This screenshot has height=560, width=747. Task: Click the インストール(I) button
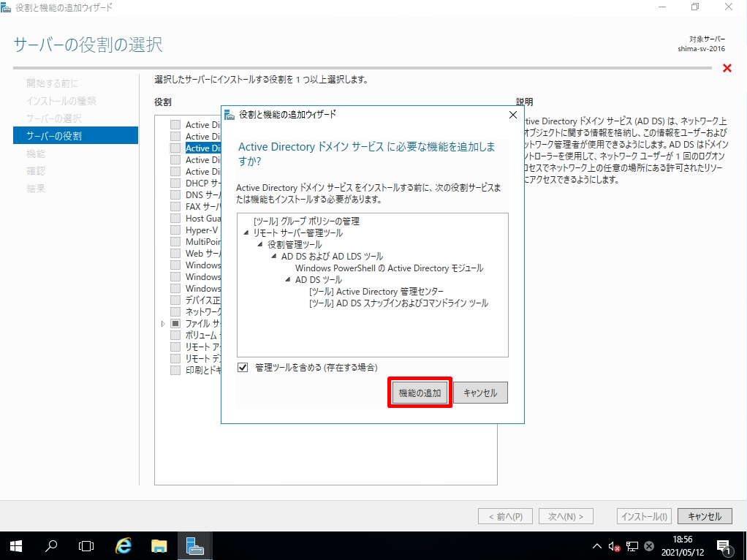point(644,517)
